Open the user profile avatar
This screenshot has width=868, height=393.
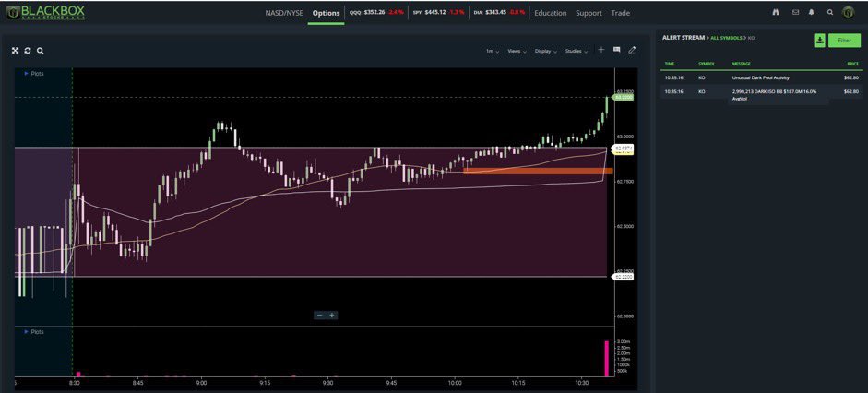[848, 12]
